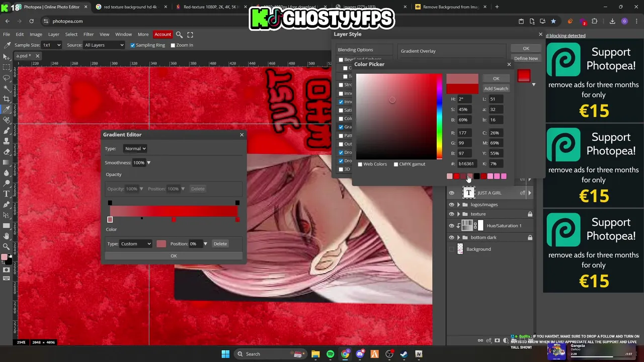Click the lock icon on bottom dark layer
The width and height of the screenshot is (644, 362).
coord(530,237)
